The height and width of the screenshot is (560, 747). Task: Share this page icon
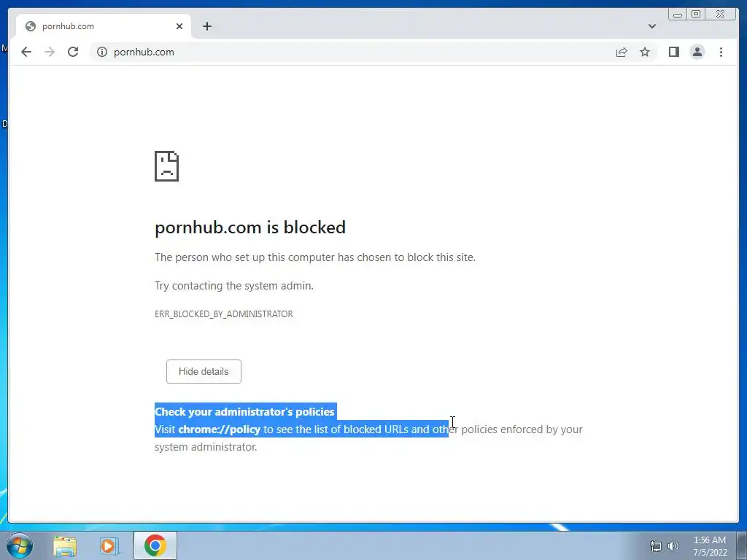click(x=622, y=52)
